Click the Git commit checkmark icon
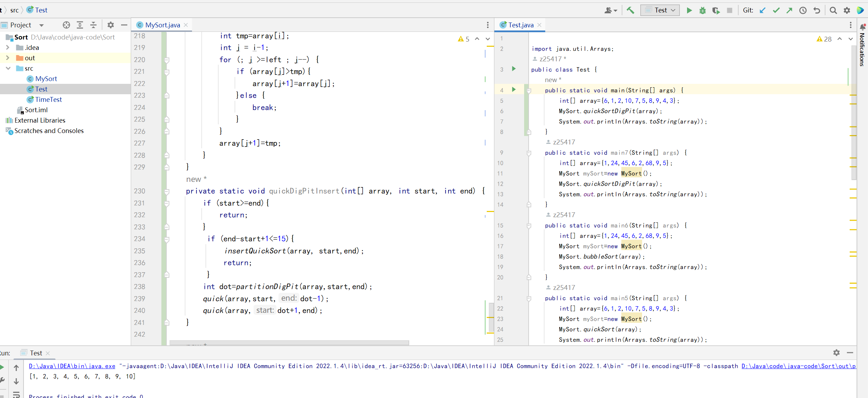The height and width of the screenshot is (398, 868). pos(776,10)
